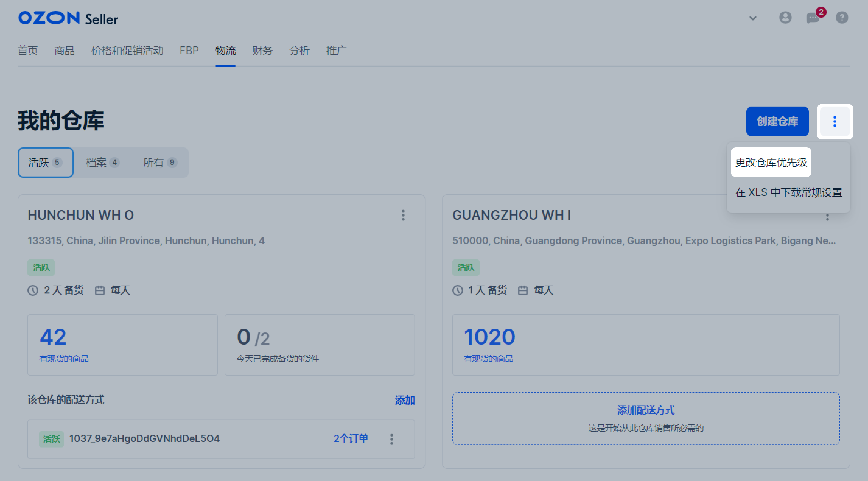
Task: Open 价格和促销活动 navigation tab
Action: (x=127, y=51)
